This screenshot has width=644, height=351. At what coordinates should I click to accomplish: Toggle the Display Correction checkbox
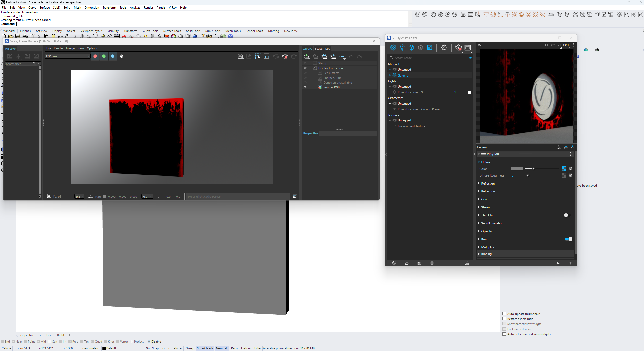(315, 68)
